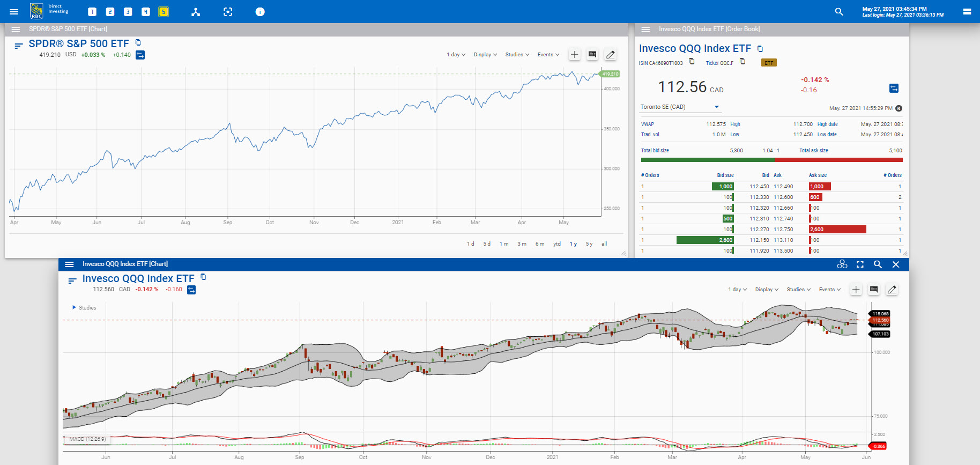Copy SPDR S&P 500 ETF name icon
The width and height of the screenshot is (980, 465).
138,42
